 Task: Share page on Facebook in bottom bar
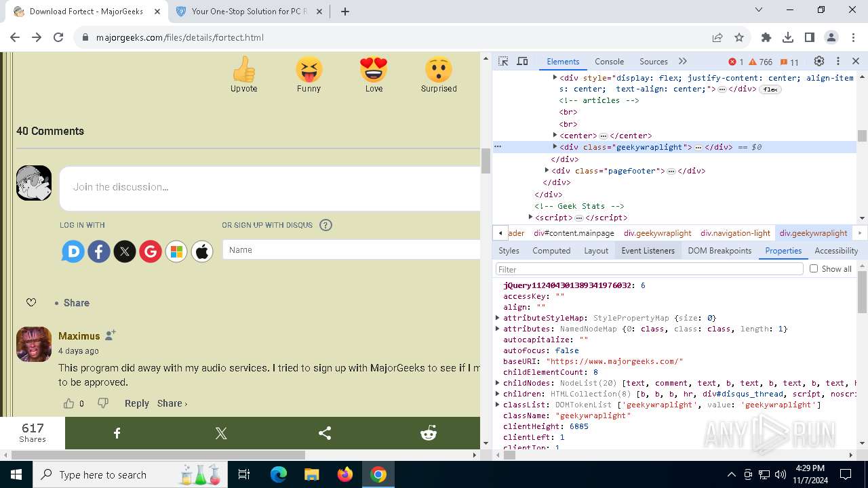pyautogui.click(x=117, y=433)
